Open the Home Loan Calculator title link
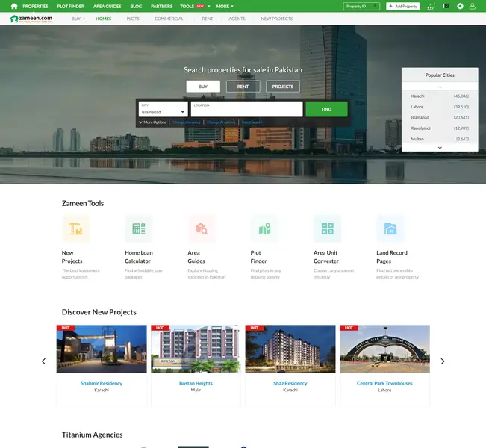The width and height of the screenshot is (486, 448). point(139,257)
